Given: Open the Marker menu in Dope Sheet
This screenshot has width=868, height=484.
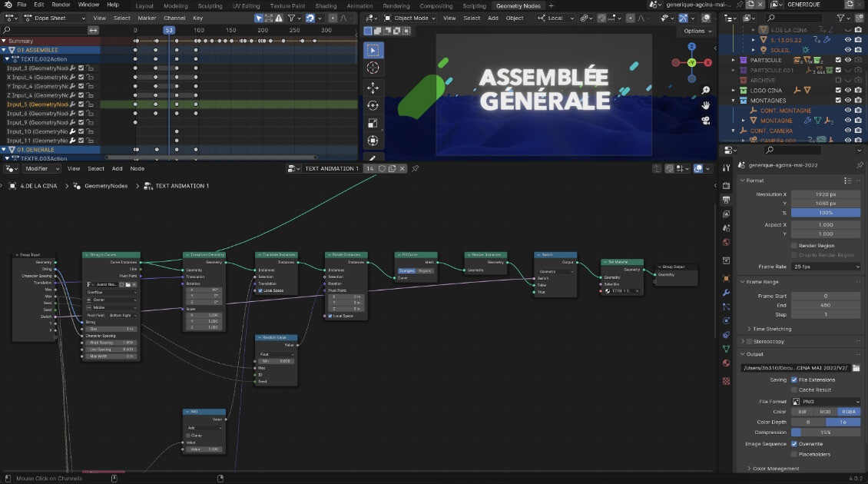Looking at the screenshot, I should pyautogui.click(x=147, y=18).
